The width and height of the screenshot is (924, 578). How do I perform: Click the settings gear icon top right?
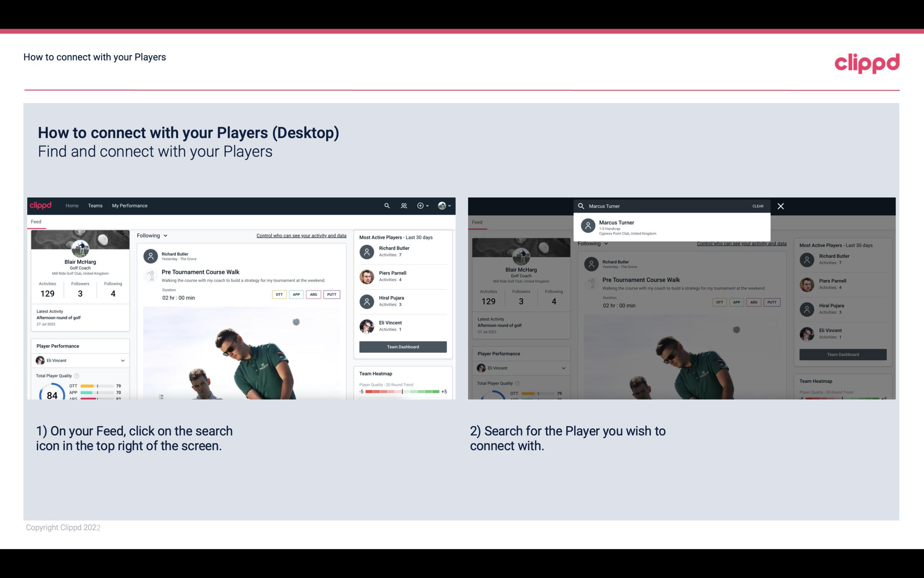[x=420, y=205]
